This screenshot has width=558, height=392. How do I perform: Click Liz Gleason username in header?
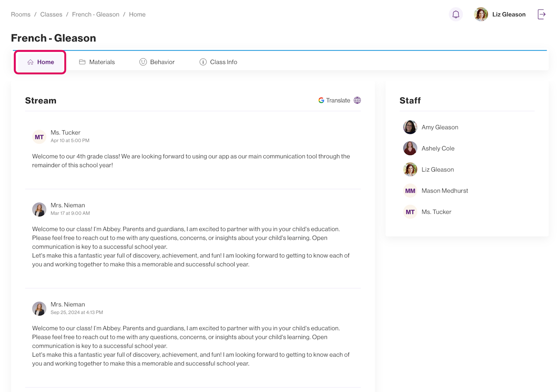point(509,14)
